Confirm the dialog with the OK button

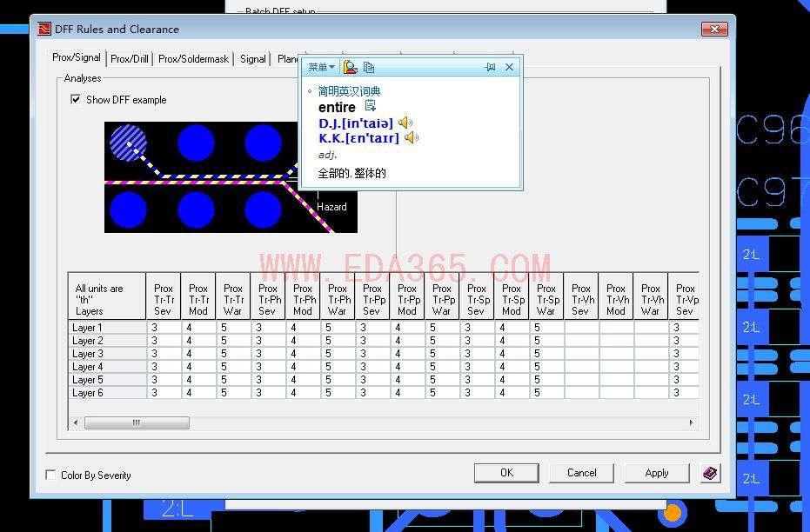(x=506, y=473)
